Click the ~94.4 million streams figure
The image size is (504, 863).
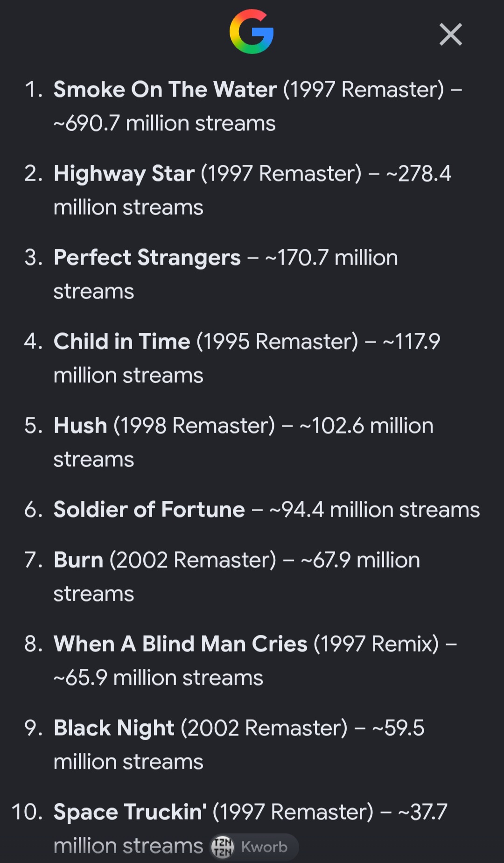point(375,509)
